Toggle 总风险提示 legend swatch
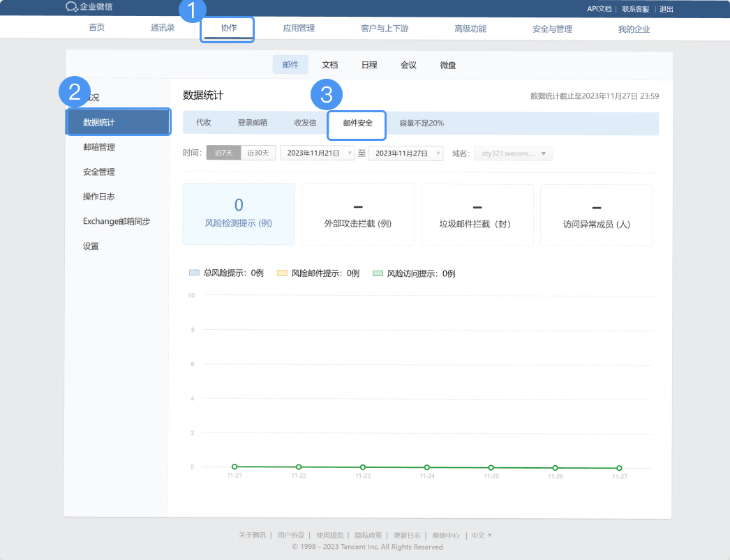Image resolution: width=730 pixels, height=560 pixels. (x=194, y=273)
